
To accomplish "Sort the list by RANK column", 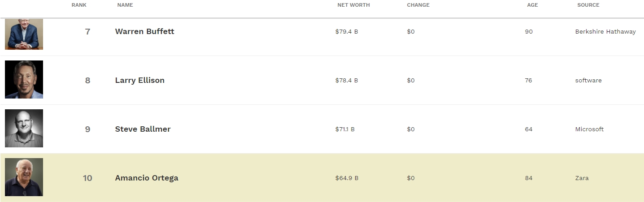I will tap(79, 5).
